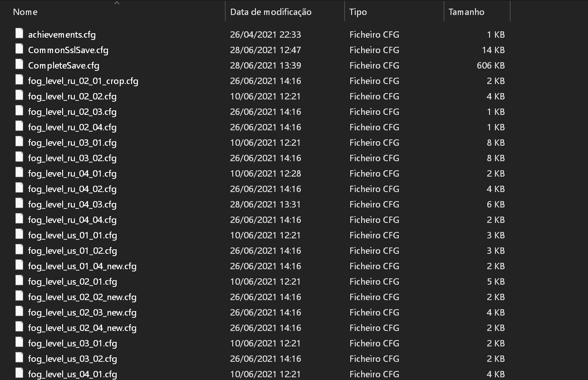Viewport: 588px width, 380px height.
Task: Click the sort arrow above Nome
Action: pos(117,3)
